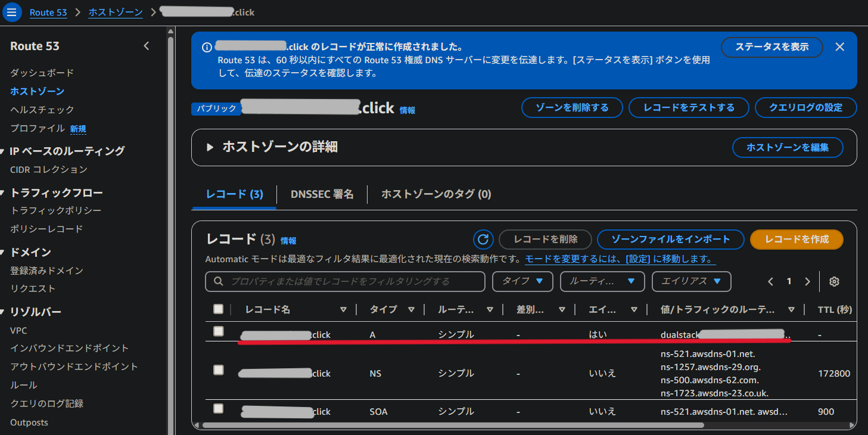Sort by the 値/トラフィック column arrow
This screenshot has height=435, width=868.
coord(791,310)
